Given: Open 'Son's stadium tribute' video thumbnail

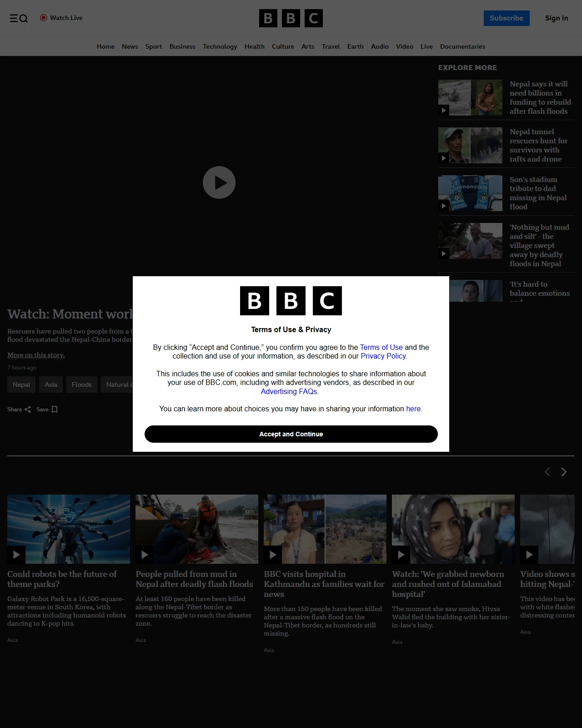Looking at the screenshot, I should point(470,193).
